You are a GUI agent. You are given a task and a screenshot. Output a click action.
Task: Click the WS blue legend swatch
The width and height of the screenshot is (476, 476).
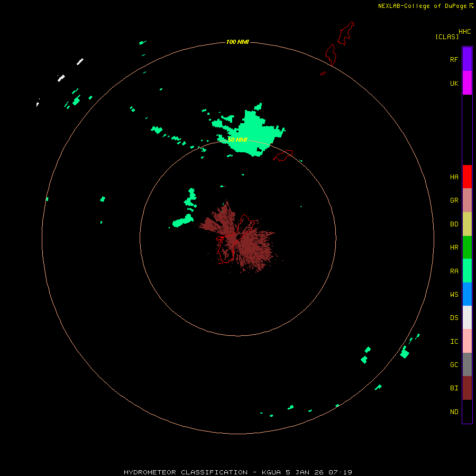point(467,294)
